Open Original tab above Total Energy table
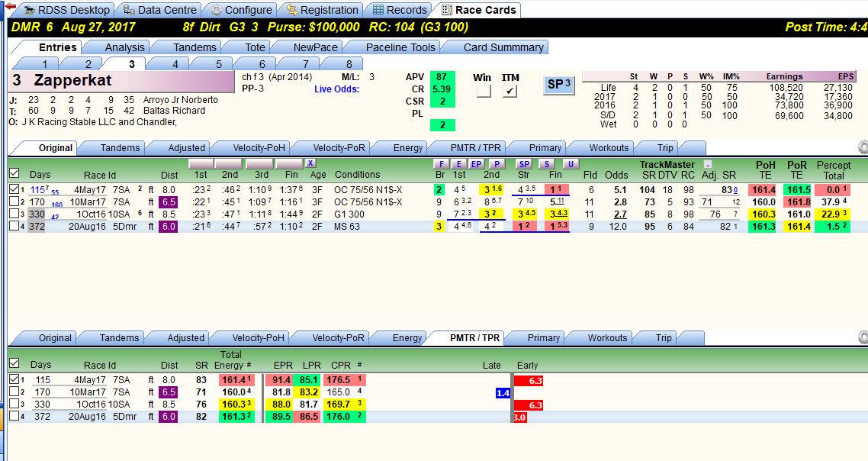The width and height of the screenshot is (868, 461). [55, 338]
